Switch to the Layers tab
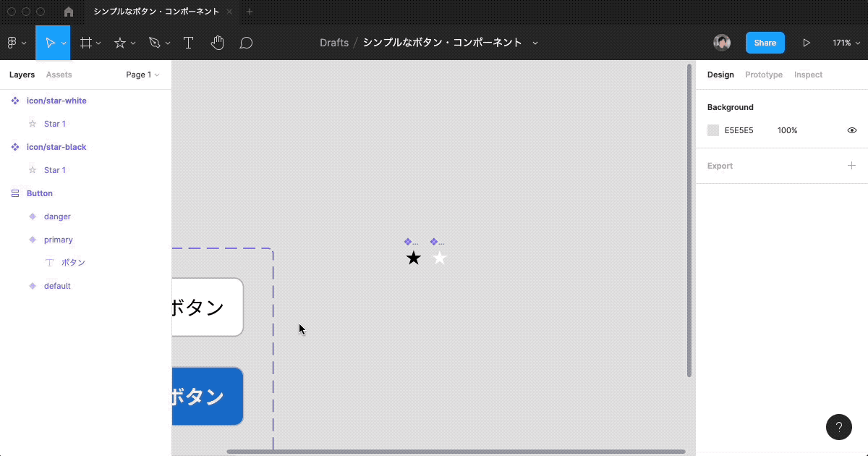The image size is (868, 456). point(22,75)
